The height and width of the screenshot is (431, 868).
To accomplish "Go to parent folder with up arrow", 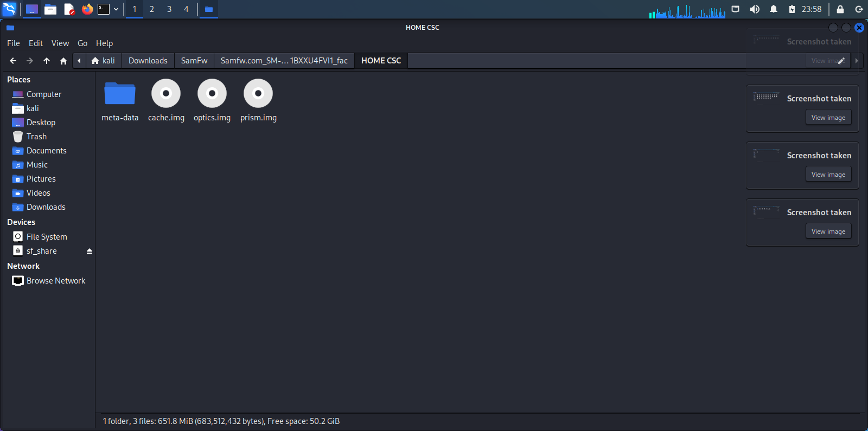I will [x=47, y=61].
